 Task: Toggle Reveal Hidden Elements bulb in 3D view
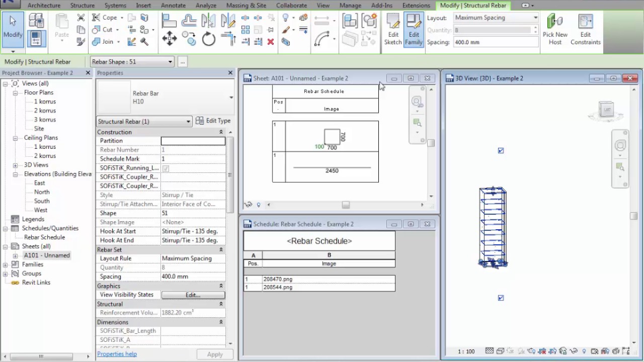584,351
